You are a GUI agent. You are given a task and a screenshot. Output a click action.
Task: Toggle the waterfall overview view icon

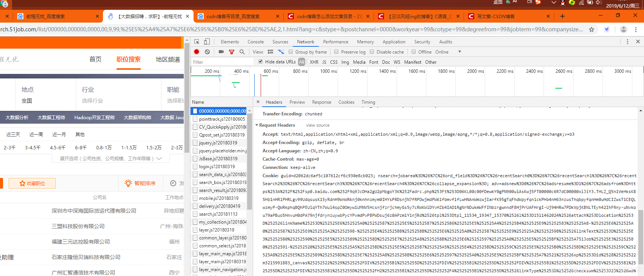[x=281, y=52]
